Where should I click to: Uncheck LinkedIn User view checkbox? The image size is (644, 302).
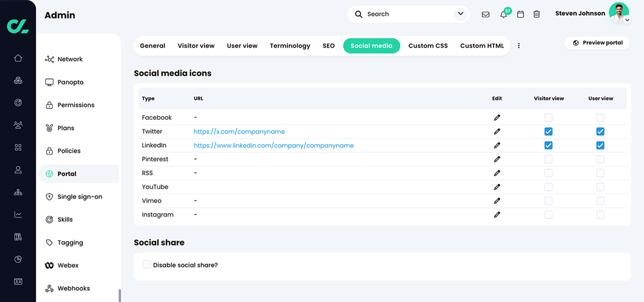(600, 145)
